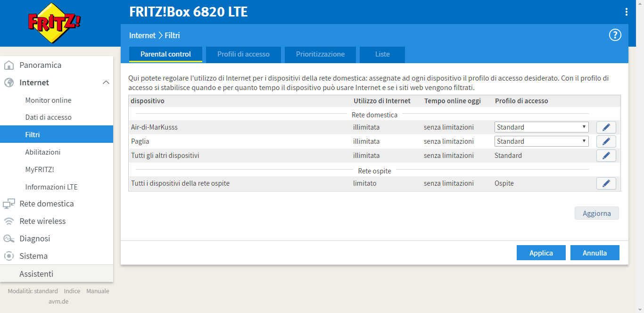Switch to the Prioritizzazione tab
This screenshot has width=644, height=313.
click(320, 54)
